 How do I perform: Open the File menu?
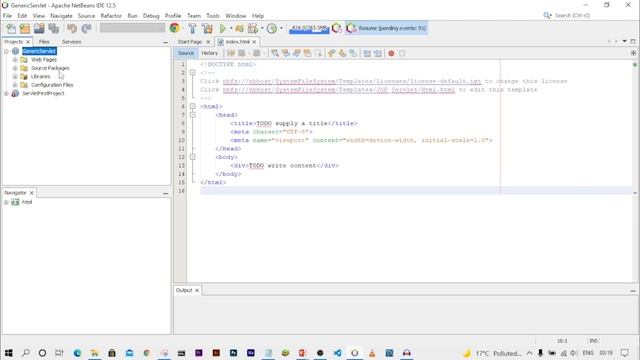pos(7,16)
